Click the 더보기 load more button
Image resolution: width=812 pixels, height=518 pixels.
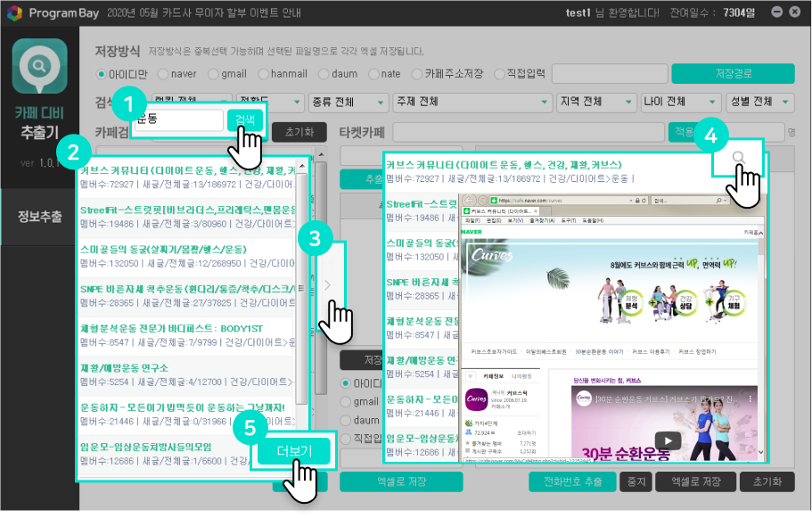294,451
